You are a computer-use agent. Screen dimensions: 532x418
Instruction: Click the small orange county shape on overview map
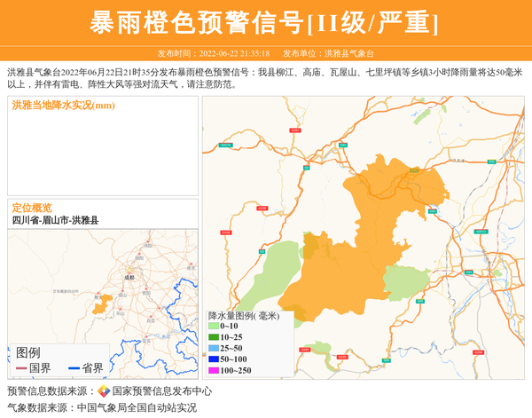(102, 304)
